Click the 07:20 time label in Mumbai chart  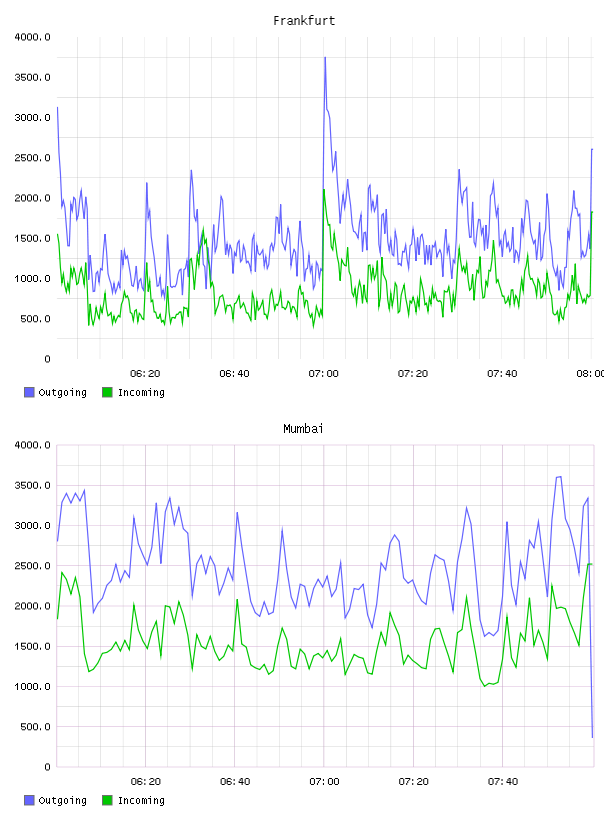coord(413,782)
